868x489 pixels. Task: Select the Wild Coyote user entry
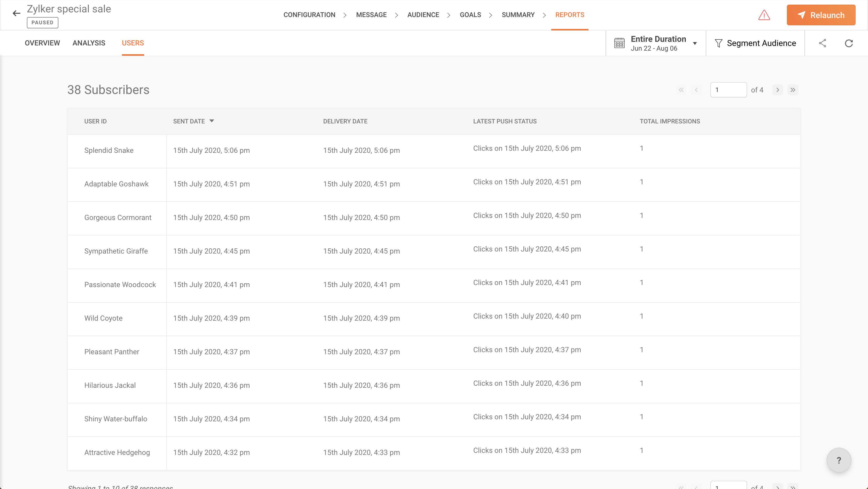(103, 318)
